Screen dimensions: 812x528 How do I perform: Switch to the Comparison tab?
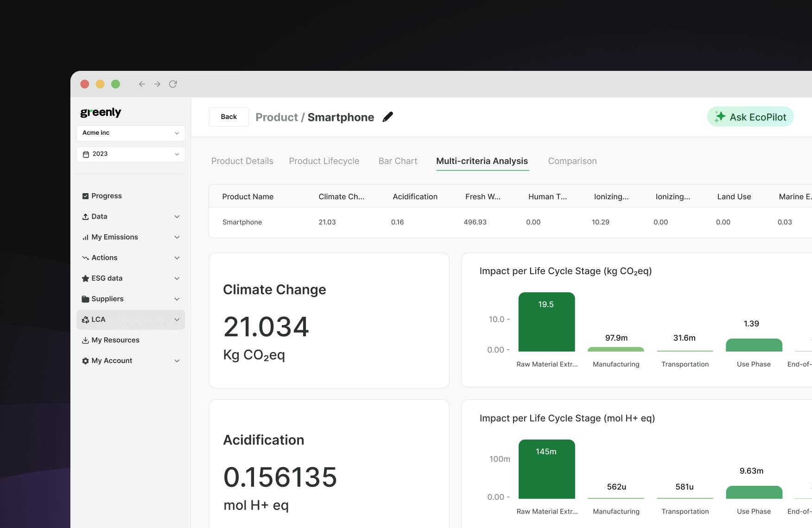(x=572, y=161)
